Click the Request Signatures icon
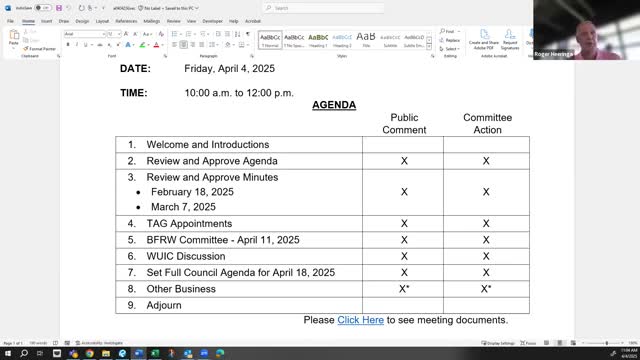Image resolution: width=640 pixels, height=360 pixels. [x=510, y=40]
